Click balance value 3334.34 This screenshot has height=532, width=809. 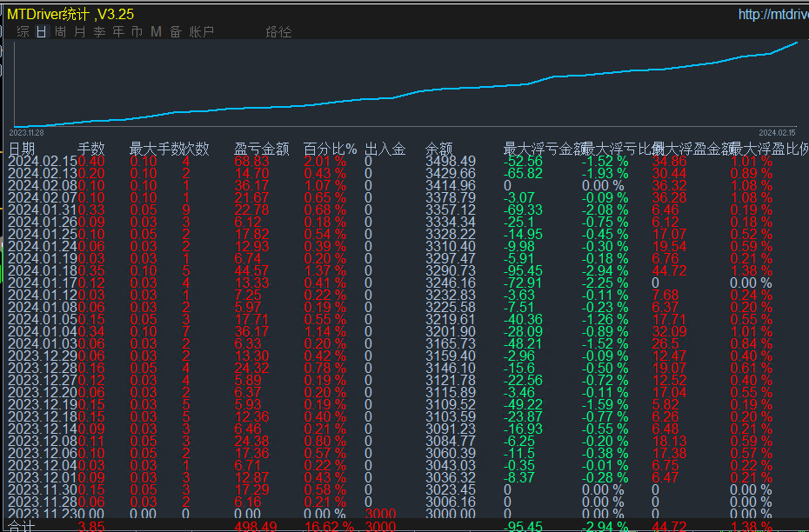(x=450, y=223)
